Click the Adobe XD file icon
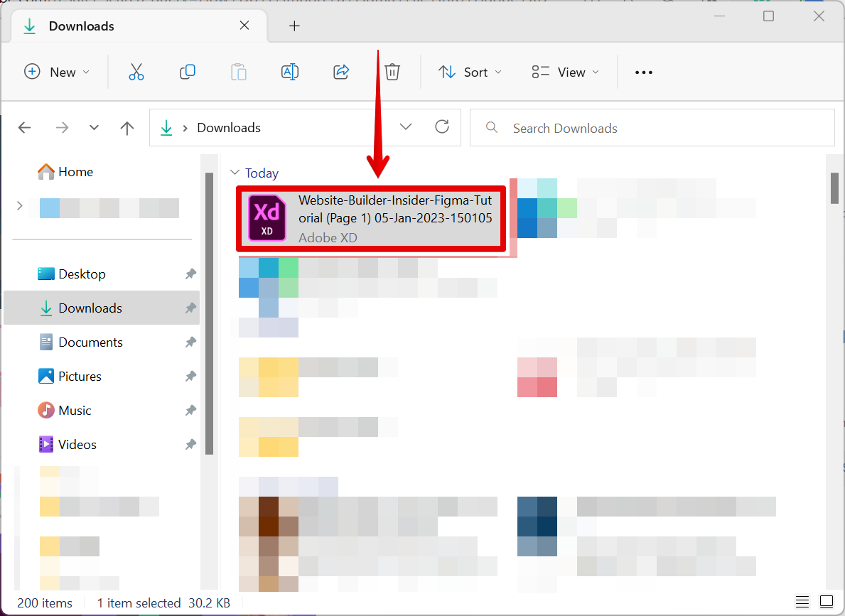The width and height of the screenshot is (845, 616). [x=267, y=217]
